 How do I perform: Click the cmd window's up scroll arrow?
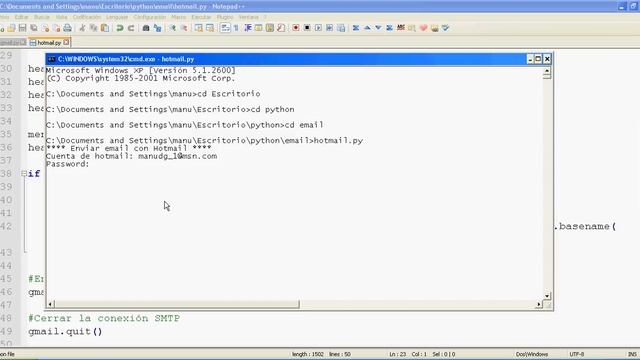547,72
